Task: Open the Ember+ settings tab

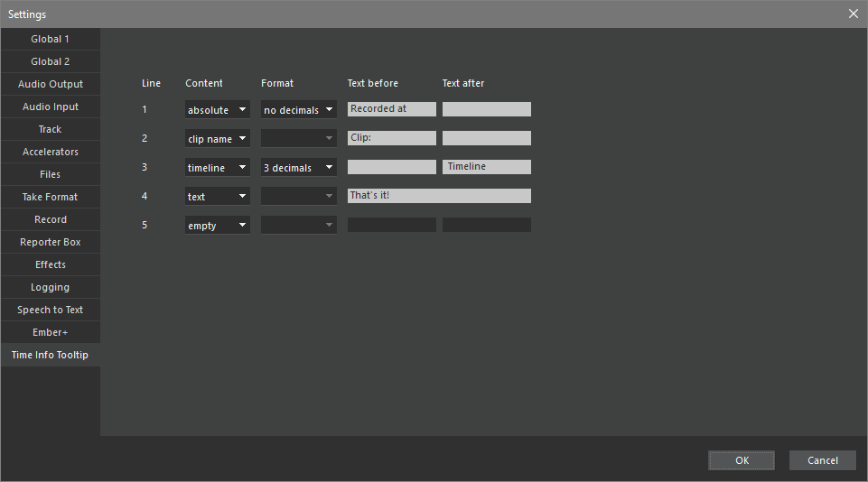Action: (x=51, y=332)
